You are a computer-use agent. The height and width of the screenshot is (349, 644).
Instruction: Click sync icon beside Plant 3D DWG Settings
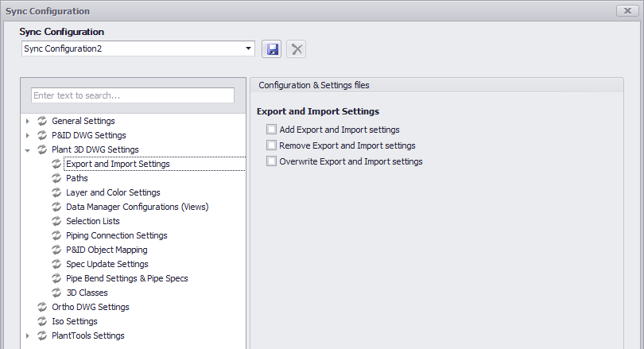[x=42, y=149]
